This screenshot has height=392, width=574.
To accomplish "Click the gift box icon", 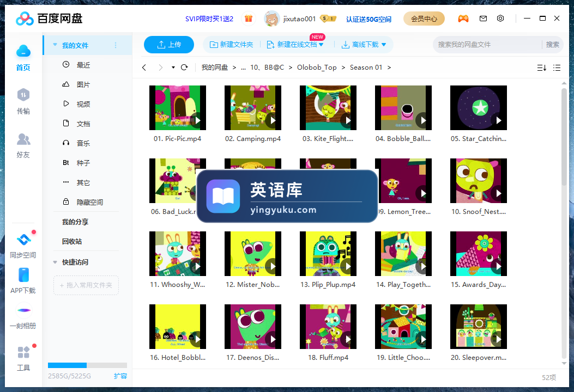I will [249, 19].
